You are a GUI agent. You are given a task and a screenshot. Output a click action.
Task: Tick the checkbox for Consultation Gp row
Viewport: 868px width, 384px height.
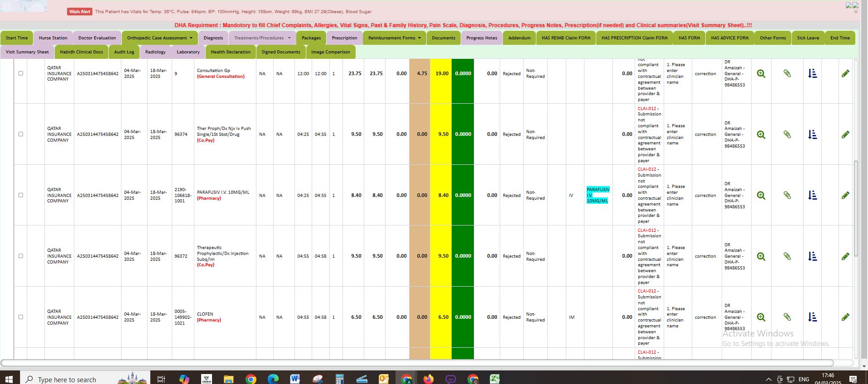pos(20,73)
